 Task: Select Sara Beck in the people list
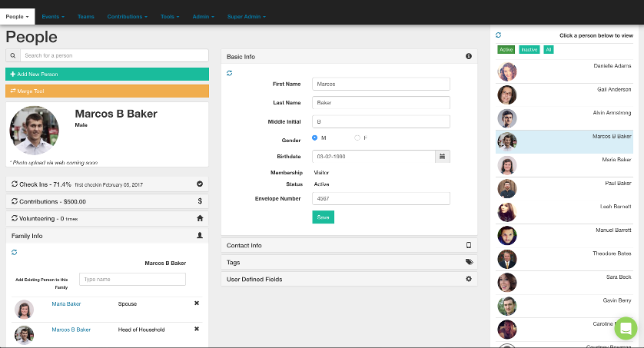pyautogui.click(x=564, y=283)
